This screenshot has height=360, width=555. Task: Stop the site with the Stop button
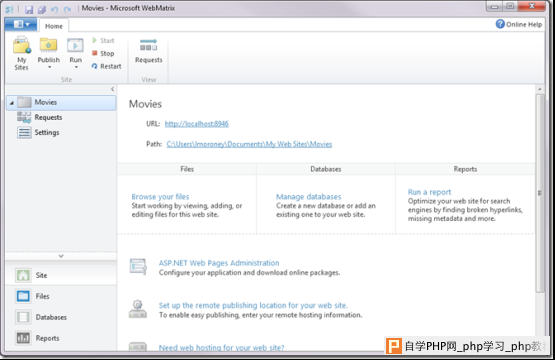pyautogui.click(x=103, y=53)
